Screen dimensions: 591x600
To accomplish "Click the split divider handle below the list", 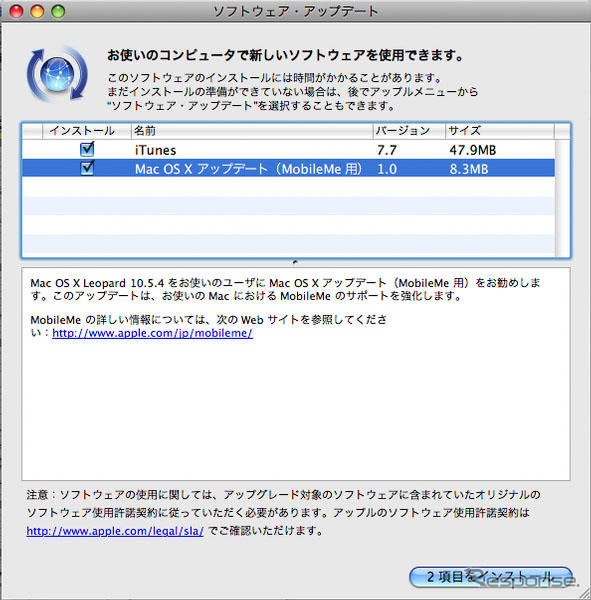I will pyautogui.click(x=295, y=262).
